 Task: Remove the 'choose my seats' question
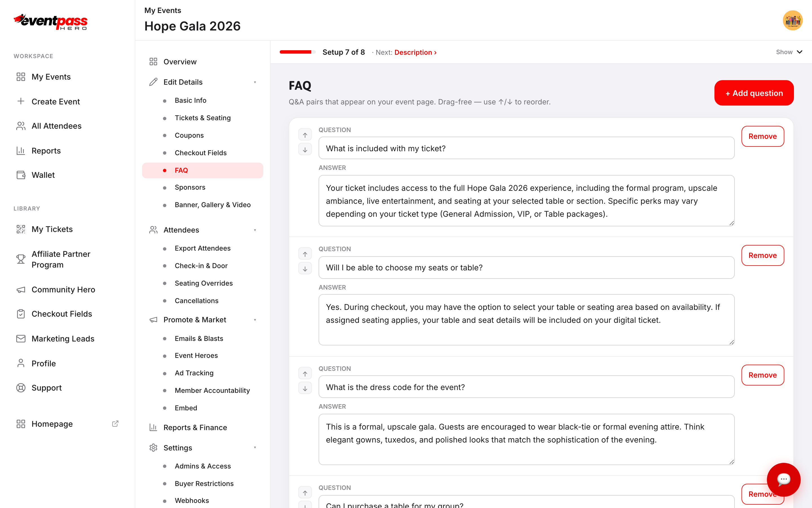tap(762, 255)
